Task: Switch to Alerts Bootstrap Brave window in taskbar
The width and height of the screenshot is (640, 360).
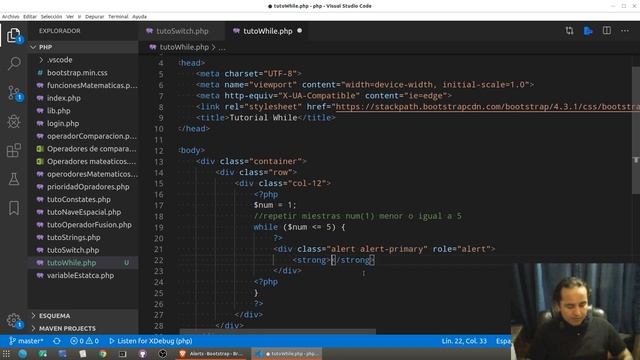Action: [211, 354]
